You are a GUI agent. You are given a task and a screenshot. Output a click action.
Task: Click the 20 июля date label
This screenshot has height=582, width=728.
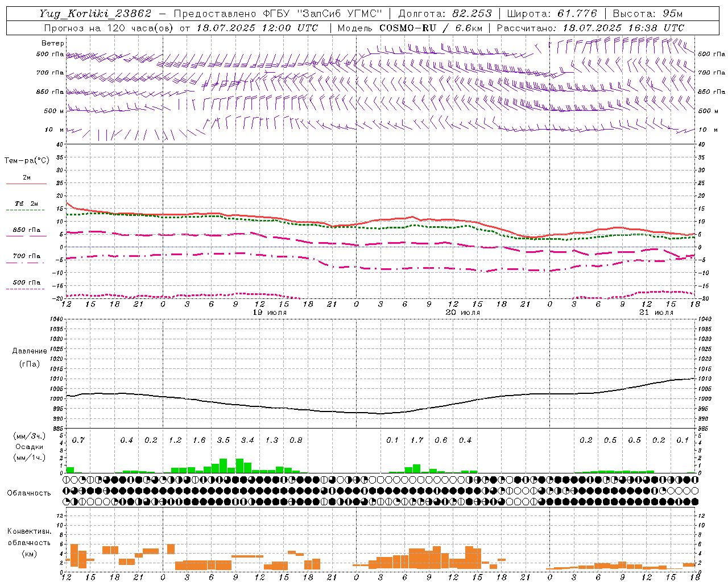click(x=462, y=313)
